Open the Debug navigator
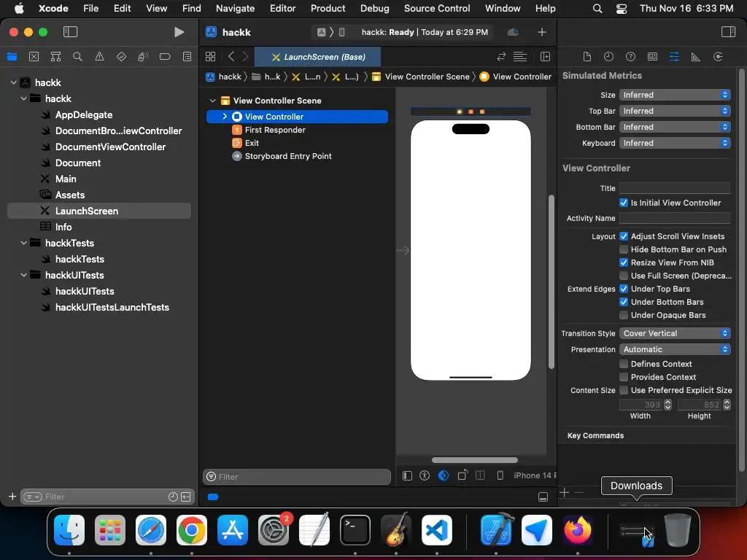Viewport: 747px width, 560px height. [x=143, y=57]
